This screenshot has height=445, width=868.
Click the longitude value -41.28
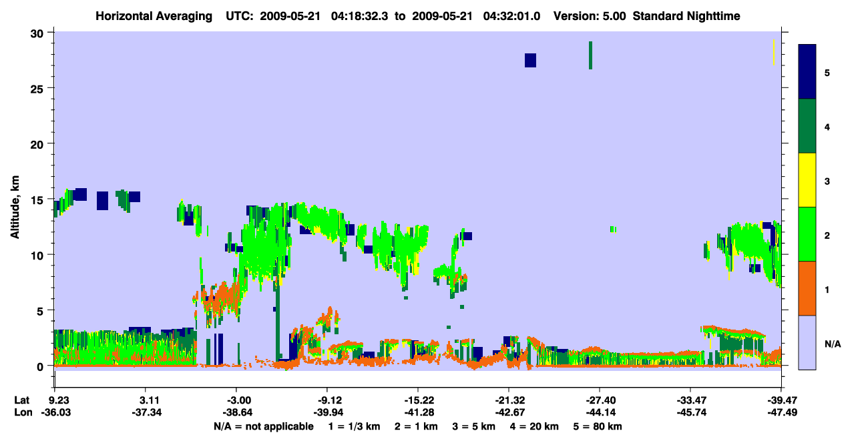pos(419,413)
